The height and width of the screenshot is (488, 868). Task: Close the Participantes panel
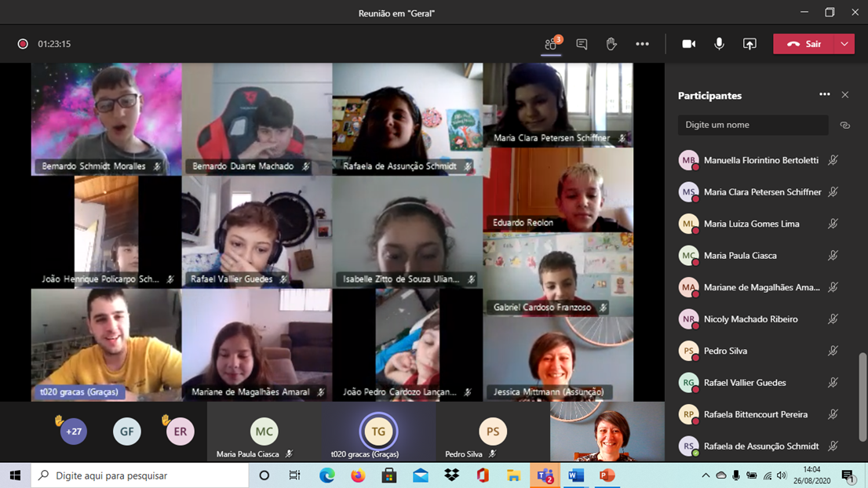point(844,95)
